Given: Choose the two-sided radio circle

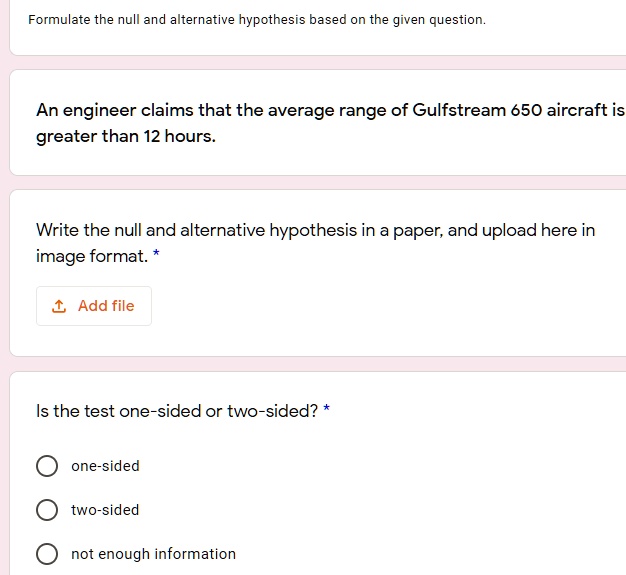Looking at the screenshot, I should tap(46, 510).
